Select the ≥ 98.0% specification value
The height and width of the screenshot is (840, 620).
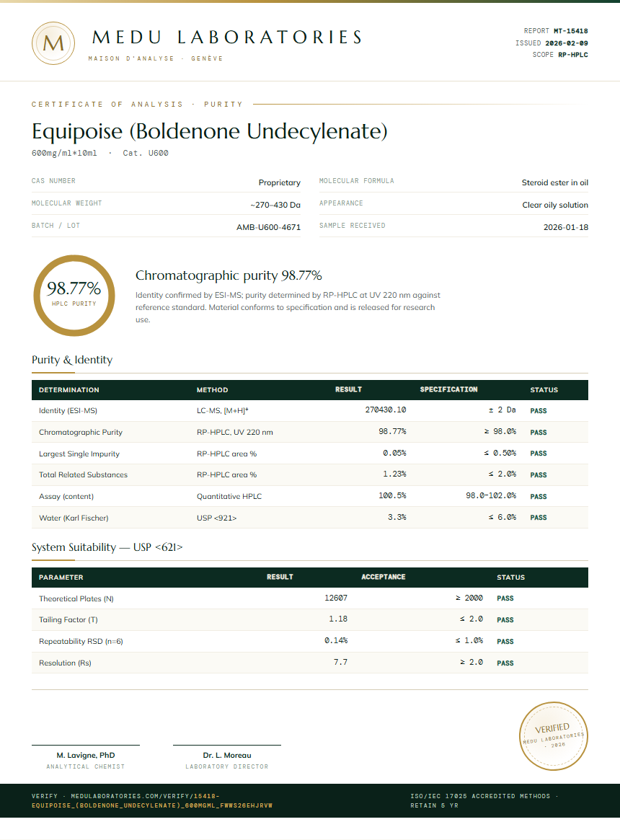click(x=500, y=431)
